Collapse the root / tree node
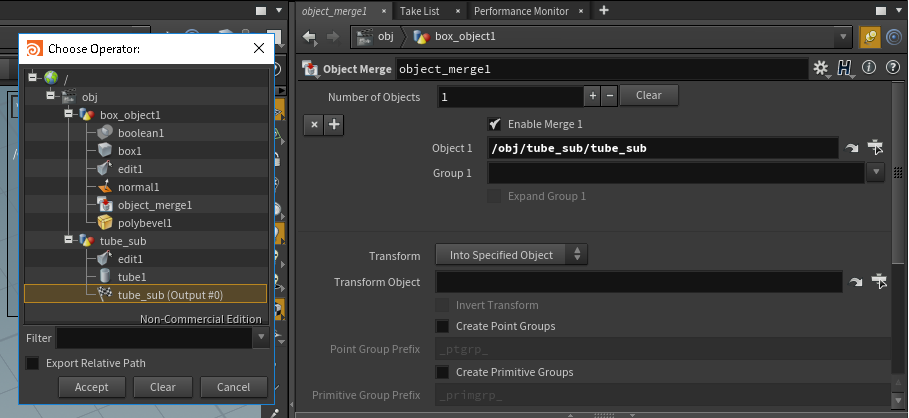The width and height of the screenshot is (909, 418). (x=32, y=77)
